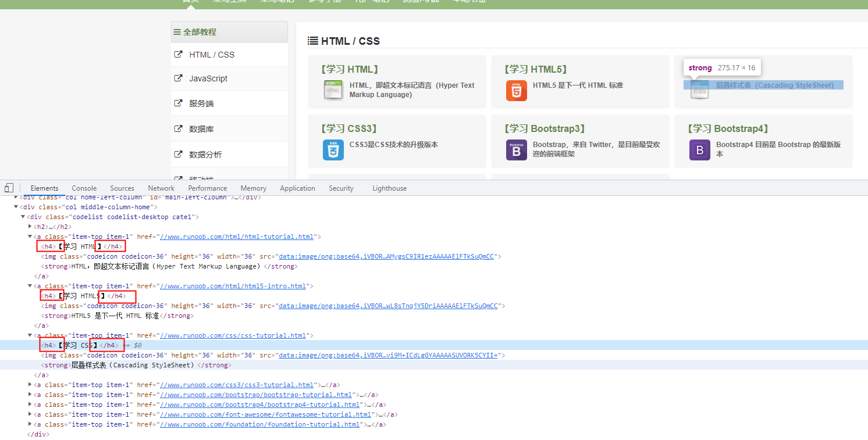Screen dimensions: 868x440
Task: Click external-link icon beside HTML / CSS
Action: click(x=179, y=54)
